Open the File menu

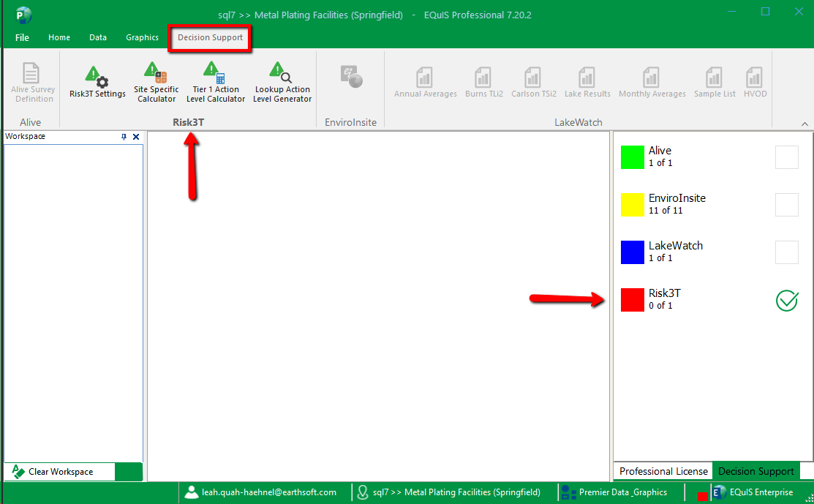tap(23, 37)
